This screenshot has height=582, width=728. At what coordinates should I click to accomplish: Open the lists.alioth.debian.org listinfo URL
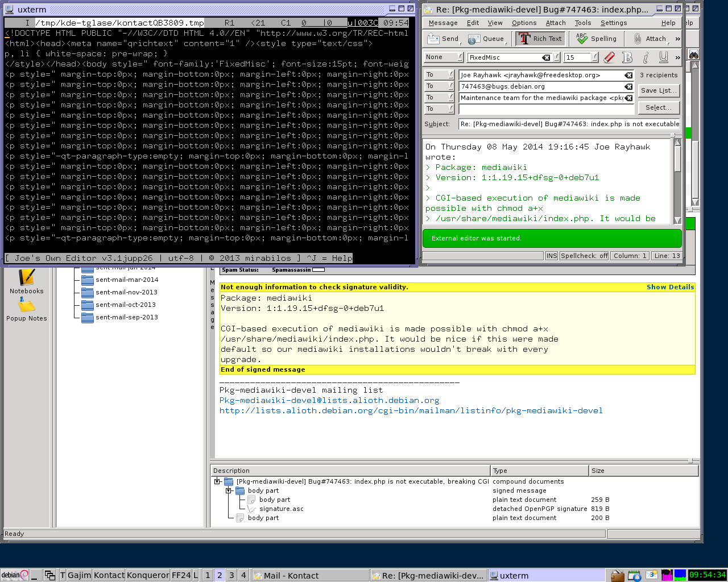(x=411, y=410)
